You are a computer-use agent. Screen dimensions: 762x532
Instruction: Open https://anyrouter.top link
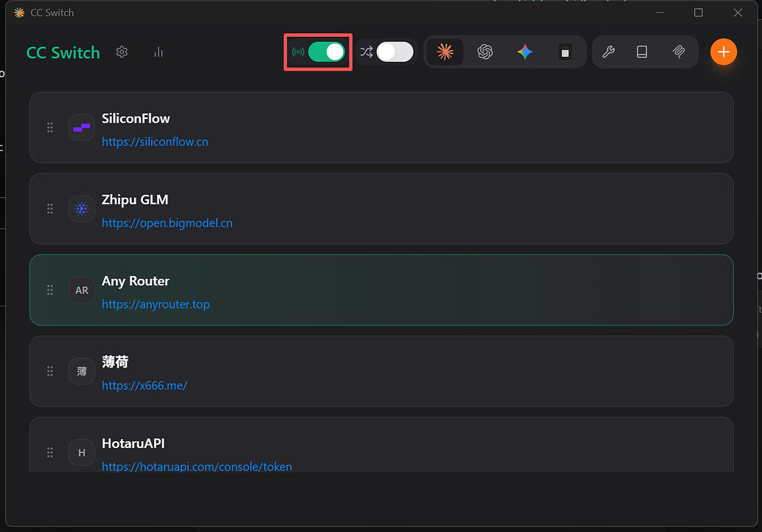pyautogui.click(x=156, y=305)
